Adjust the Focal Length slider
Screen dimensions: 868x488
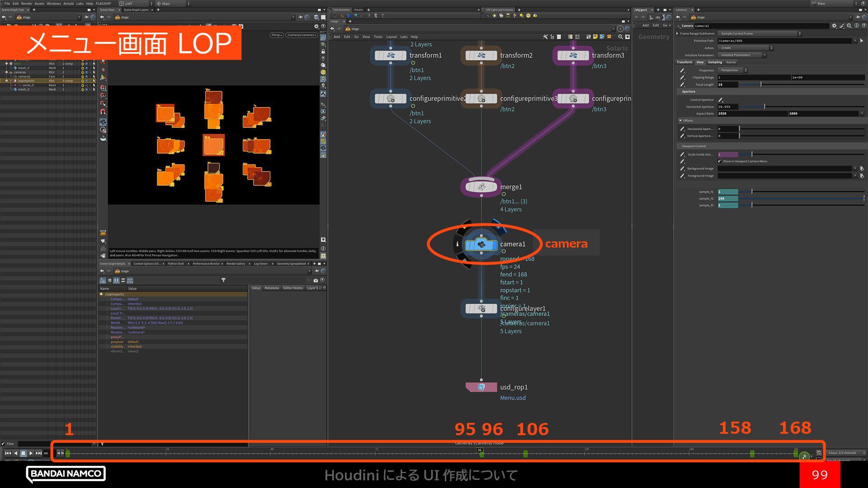tap(761, 84)
